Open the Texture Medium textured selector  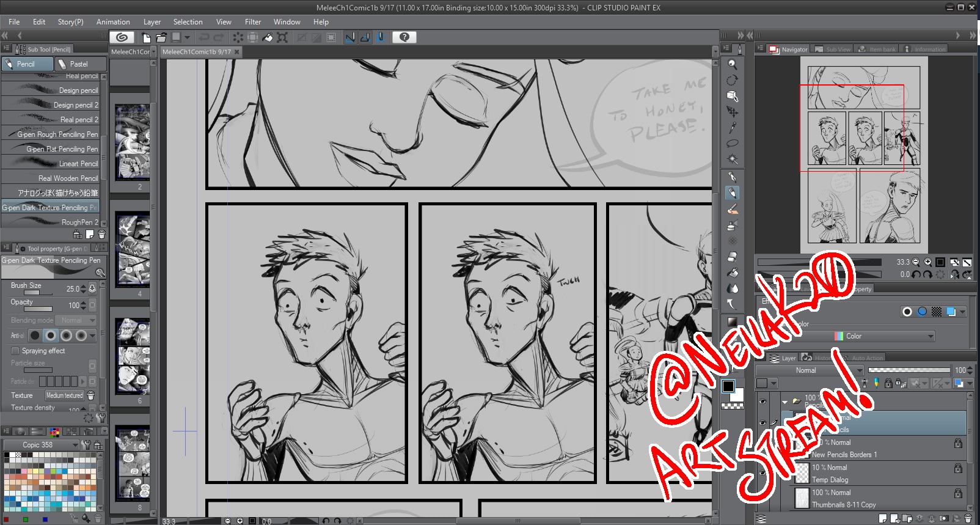point(65,395)
